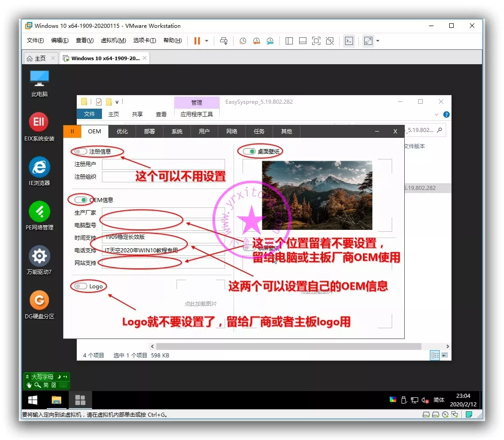Open the stretch-view dropdown arrow in toolbar
The height and width of the screenshot is (440, 504).
[x=378, y=41]
